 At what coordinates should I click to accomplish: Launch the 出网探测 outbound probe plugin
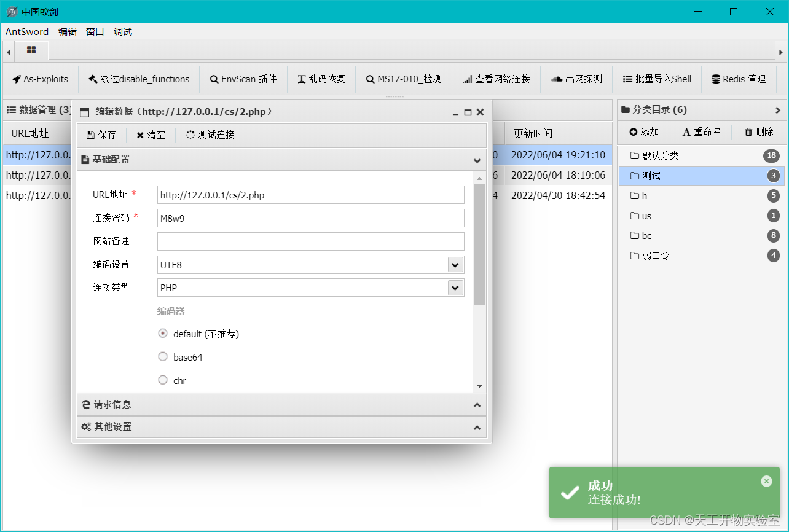[x=576, y=79]
